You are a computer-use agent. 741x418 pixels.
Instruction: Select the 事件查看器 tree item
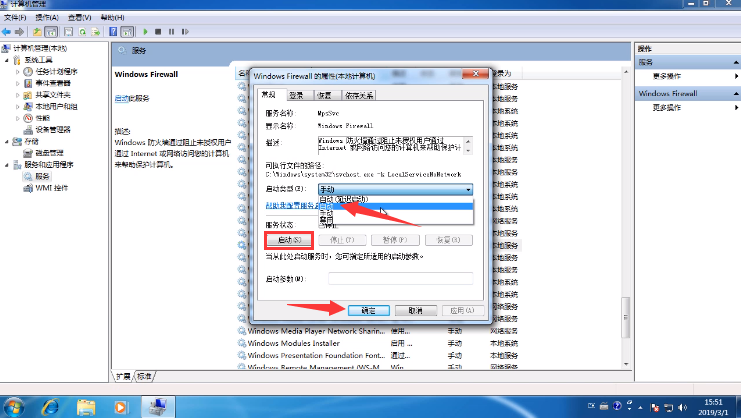pyautogui.click(x=53, y=83)
